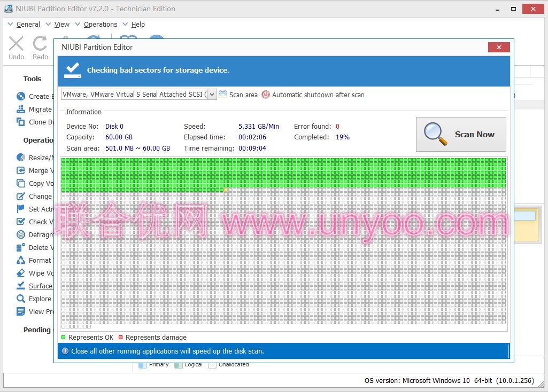The image size is (548, 392).
Task: Click the Scan area icon
Action: (222, 94)
